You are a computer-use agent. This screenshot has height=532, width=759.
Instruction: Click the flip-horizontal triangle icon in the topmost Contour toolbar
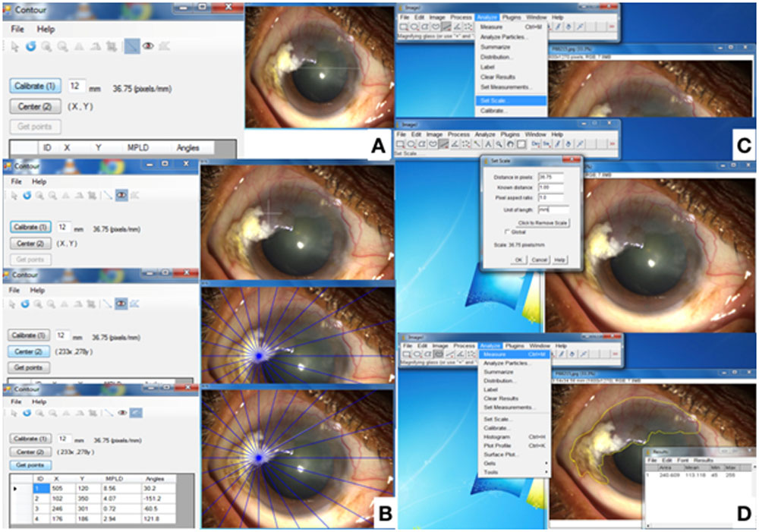(x=79, y=46)
